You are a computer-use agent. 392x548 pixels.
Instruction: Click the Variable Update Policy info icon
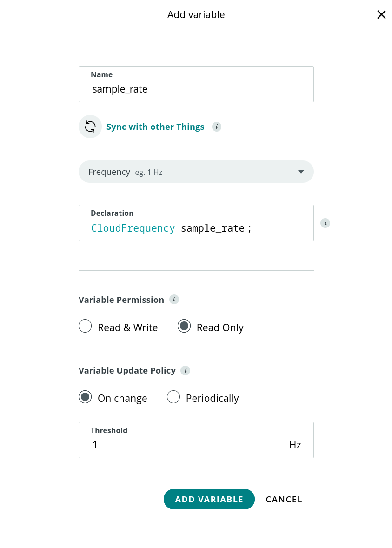pyautogui.click(x=185, y=370)
